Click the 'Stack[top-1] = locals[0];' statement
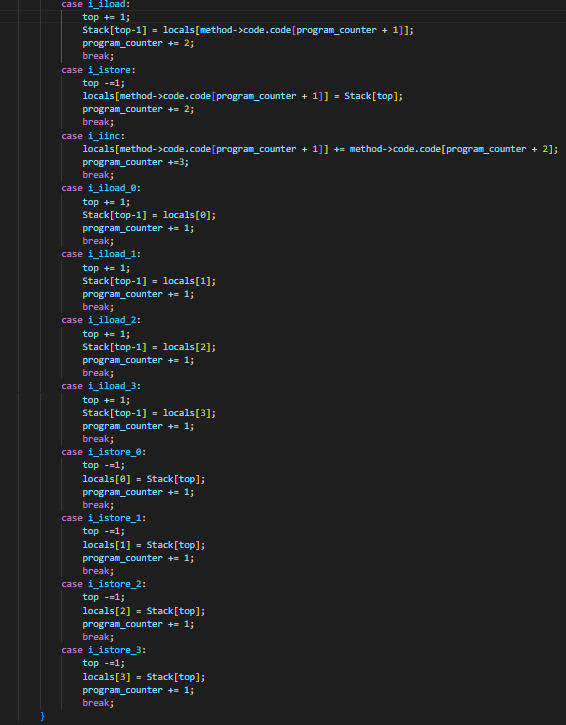 (x=149, y=215)
